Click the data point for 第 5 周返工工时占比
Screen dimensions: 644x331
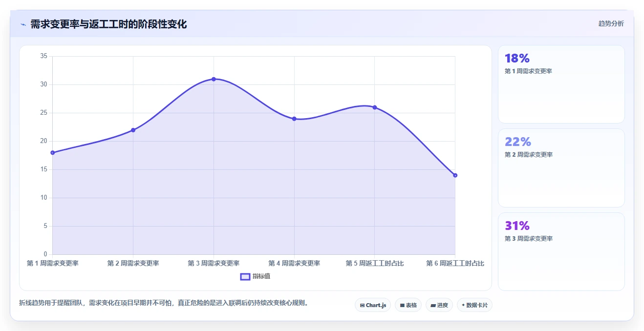[x=375, y=107]
